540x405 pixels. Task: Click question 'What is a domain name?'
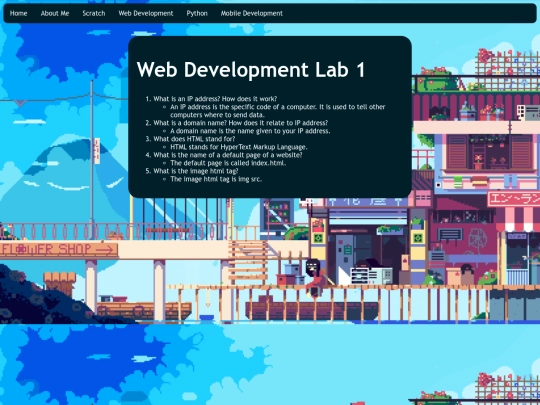pyautogui.click(x=240, y=123)
